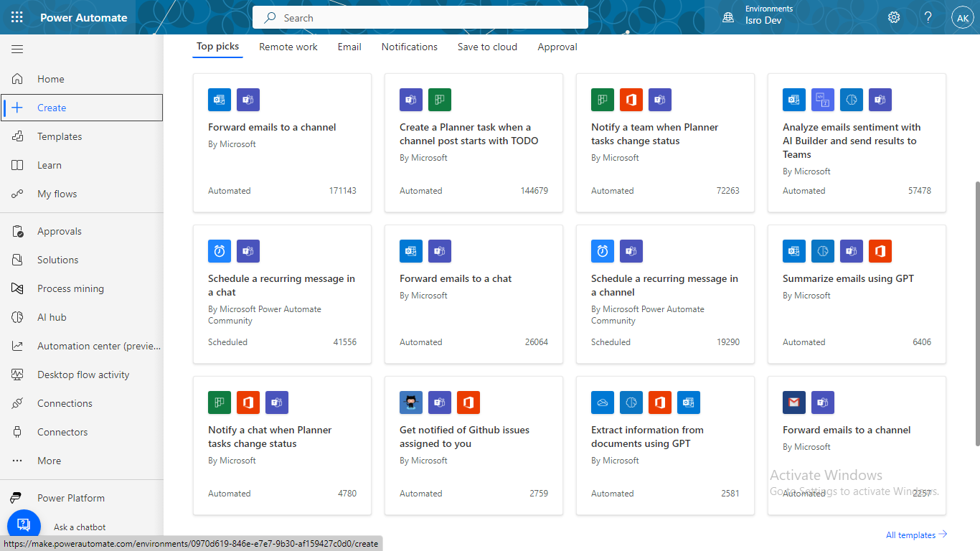Click the Outlook icon on Summarize emails using GPT
The image size is (980, 551).
point(793,251)
